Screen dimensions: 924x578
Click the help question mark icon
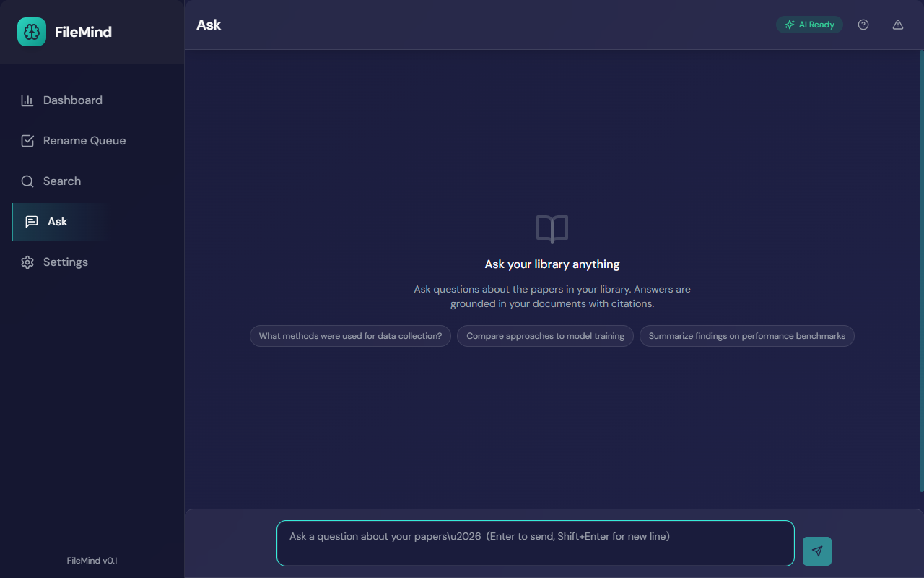863,24
